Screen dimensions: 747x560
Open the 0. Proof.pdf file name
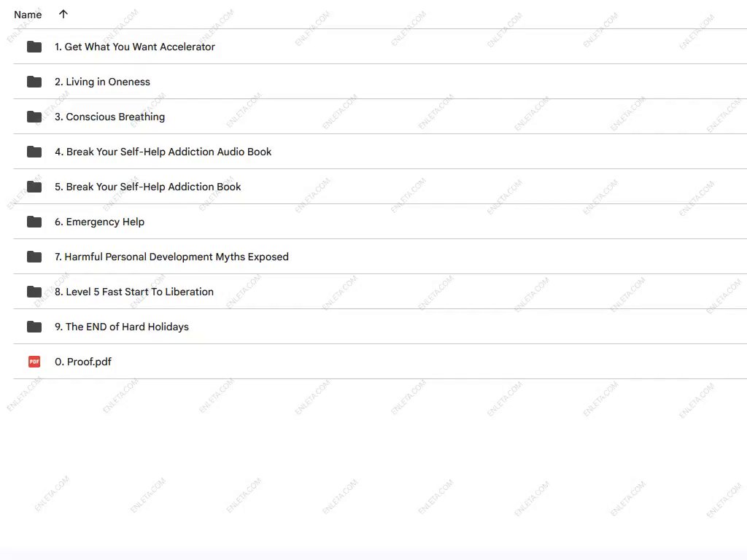tap(83, 362)
